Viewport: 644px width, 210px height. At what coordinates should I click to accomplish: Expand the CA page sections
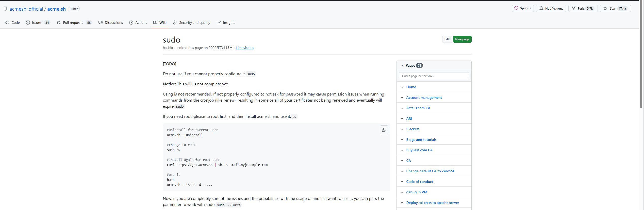pyautogui.click(x=402, y=161)
